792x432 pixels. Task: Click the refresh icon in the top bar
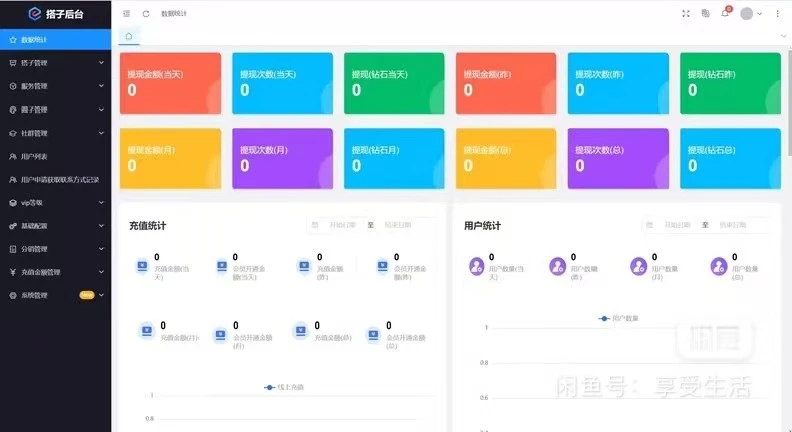145,14
